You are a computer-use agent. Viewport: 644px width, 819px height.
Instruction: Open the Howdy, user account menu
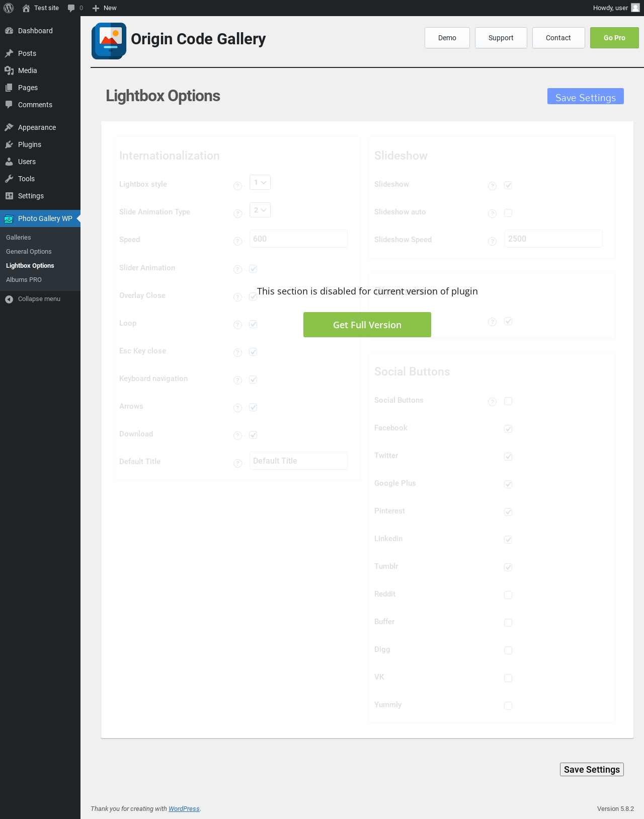[x=616, y=8]
